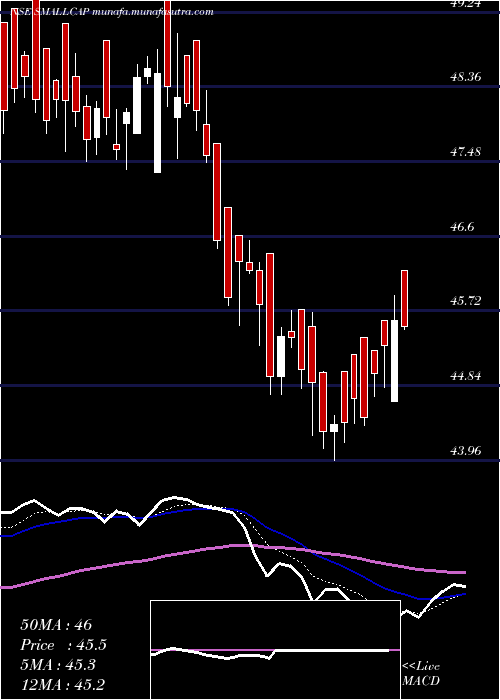Click the 47.48 price axis label

pos(466,152)
